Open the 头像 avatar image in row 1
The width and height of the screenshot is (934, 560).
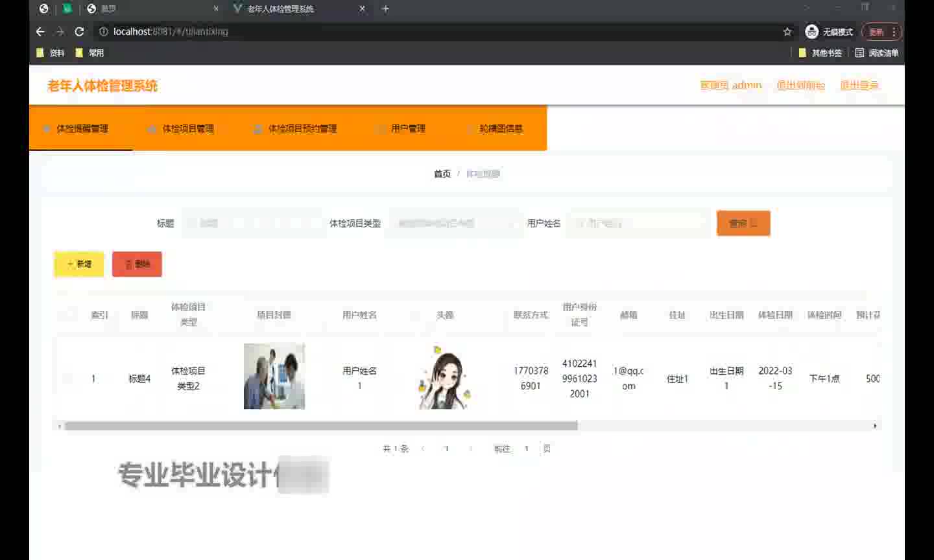click(x=445, y=377)
